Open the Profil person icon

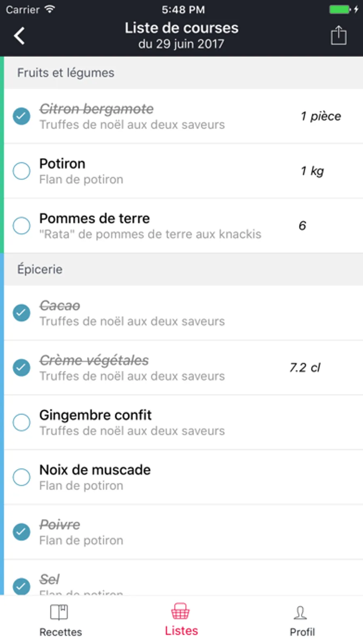pyautogui.click(x=300, y=613)
